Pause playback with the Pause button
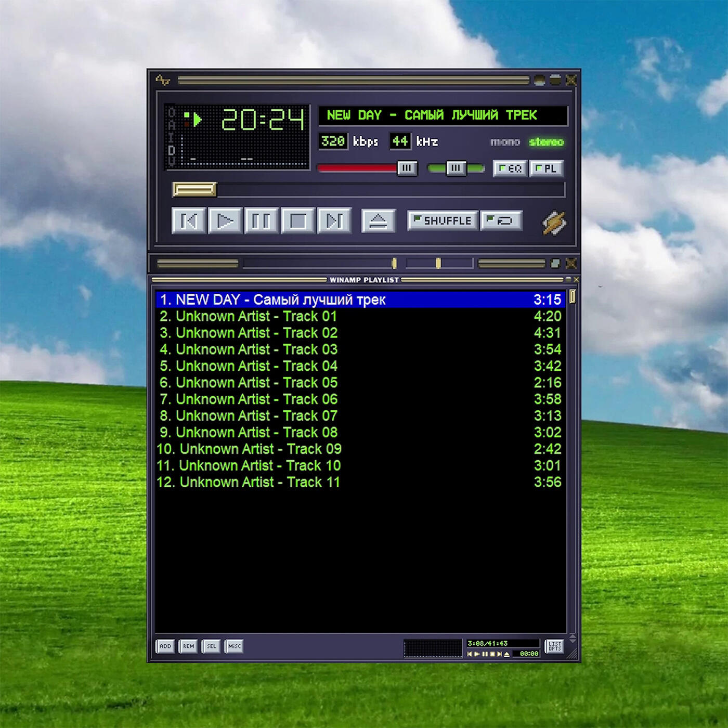 coord(261,221)
